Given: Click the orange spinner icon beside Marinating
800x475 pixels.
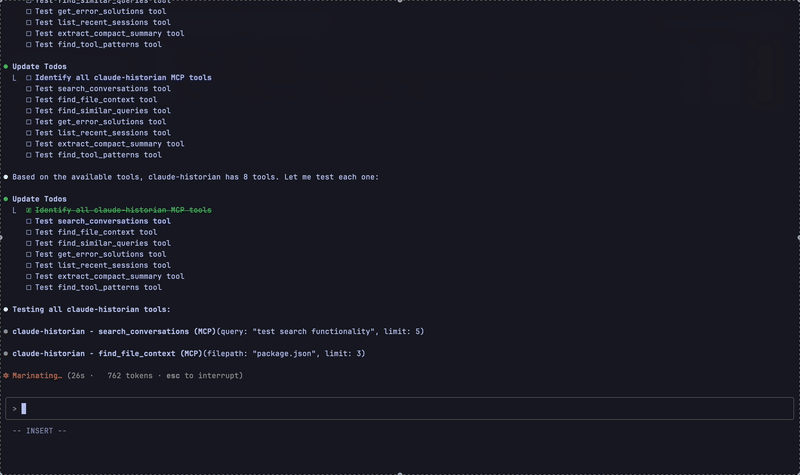Looking at the screenshot, I should [x=6, y=376].
